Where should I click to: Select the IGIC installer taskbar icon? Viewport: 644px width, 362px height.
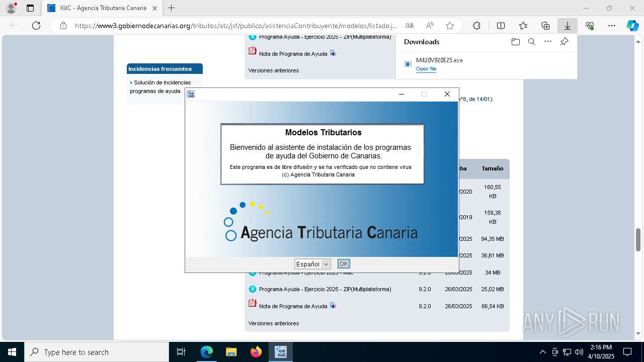pyautogui.click(x=281, y=352)
